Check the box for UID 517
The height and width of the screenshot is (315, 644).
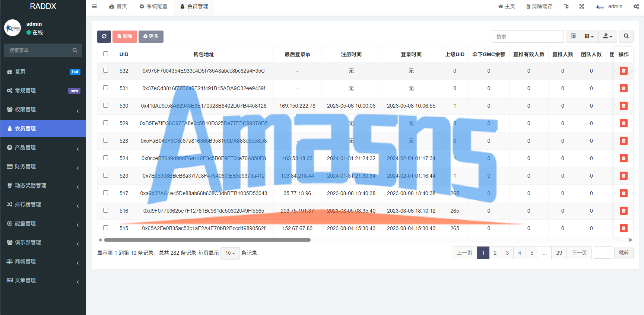coord(106,193)
